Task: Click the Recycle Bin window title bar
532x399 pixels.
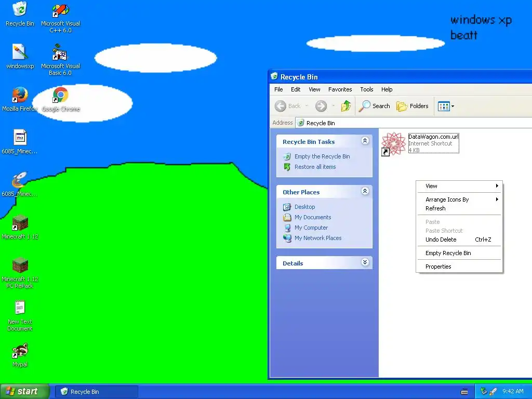Action: pyautogui.click(x=401, y=77)
